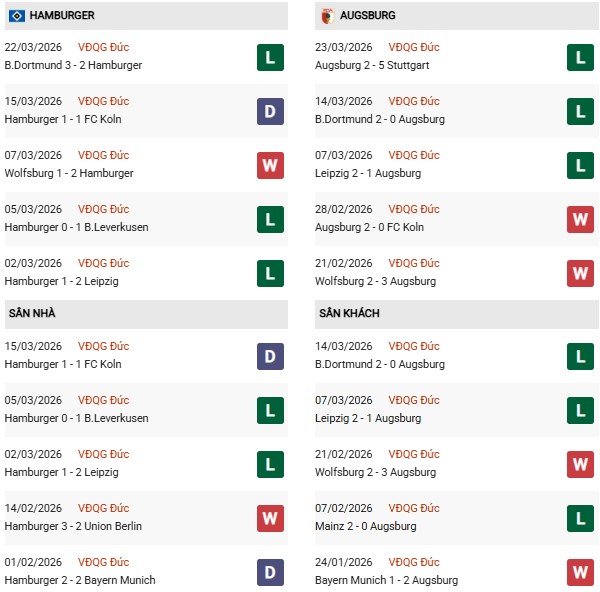This screenshot has height=592, width=600.
Task: Click the Hamburger club logo icon
Action: 16,16
